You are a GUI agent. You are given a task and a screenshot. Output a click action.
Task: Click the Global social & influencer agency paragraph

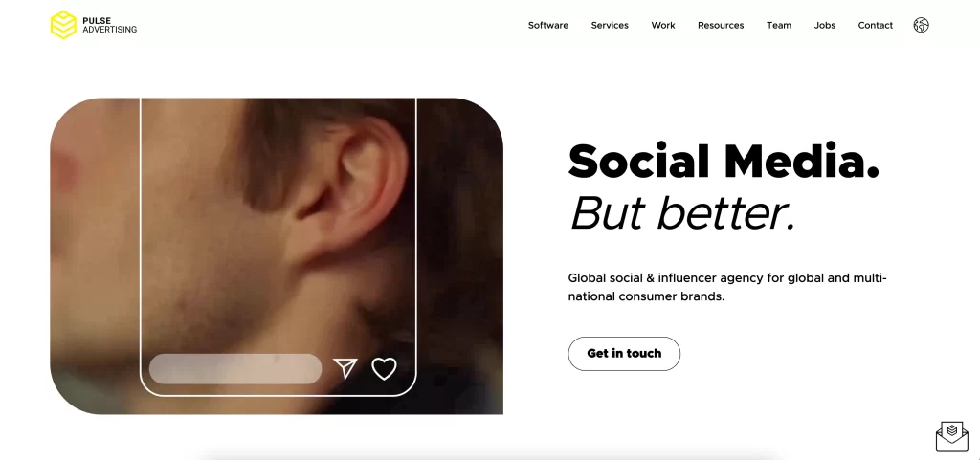tap(727, 287)
